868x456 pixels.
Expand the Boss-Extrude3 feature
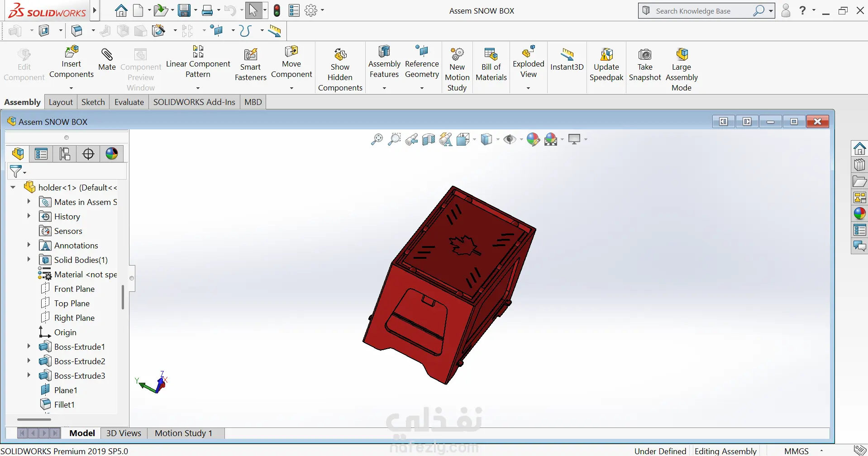coord(29,375)
